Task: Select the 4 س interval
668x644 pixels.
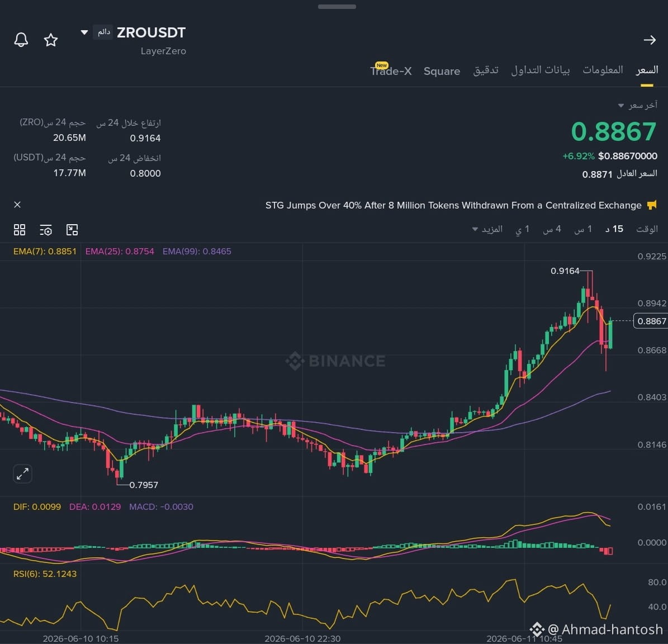Action: click(x=552, y=229)
